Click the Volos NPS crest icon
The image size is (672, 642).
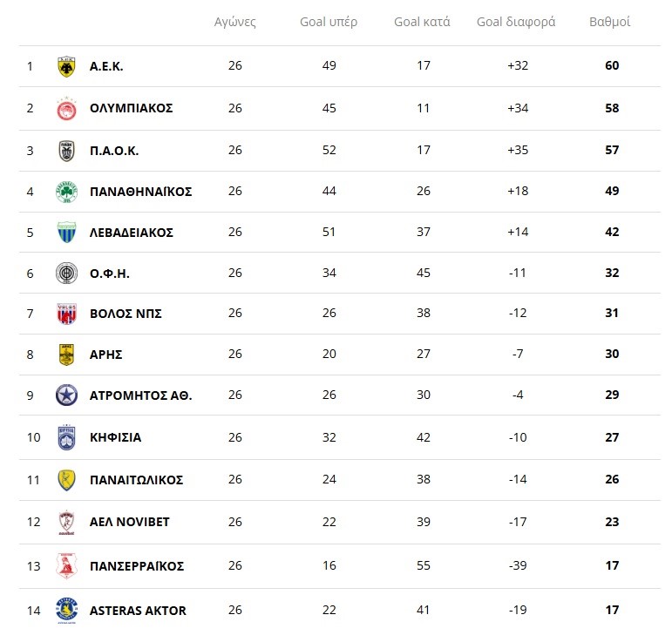click(66, 314)
